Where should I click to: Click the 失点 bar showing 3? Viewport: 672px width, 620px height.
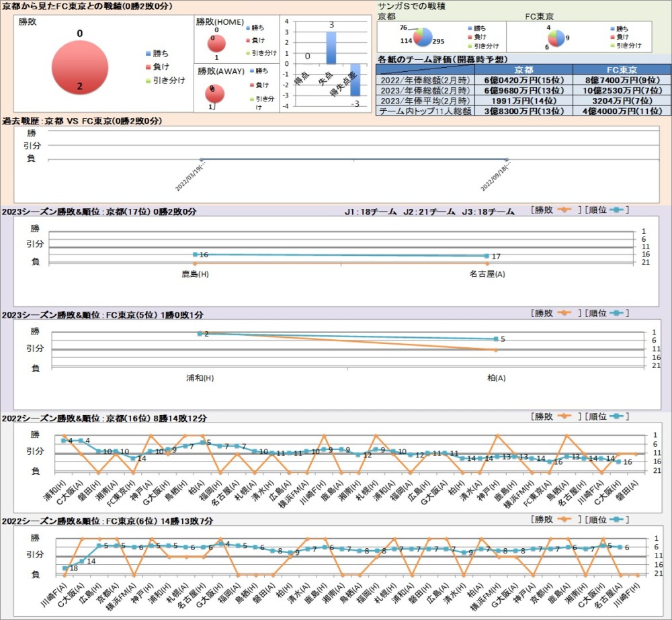[331, 48]
